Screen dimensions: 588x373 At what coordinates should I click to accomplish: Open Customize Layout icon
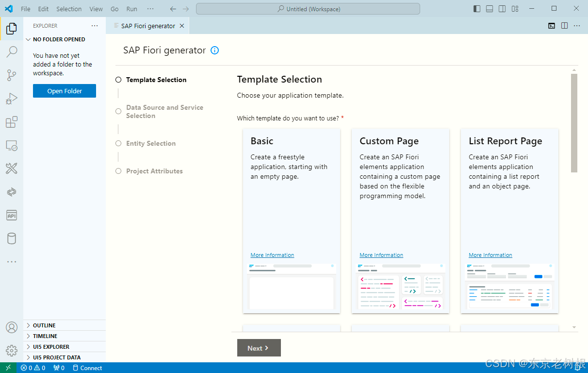pos(515,9)
